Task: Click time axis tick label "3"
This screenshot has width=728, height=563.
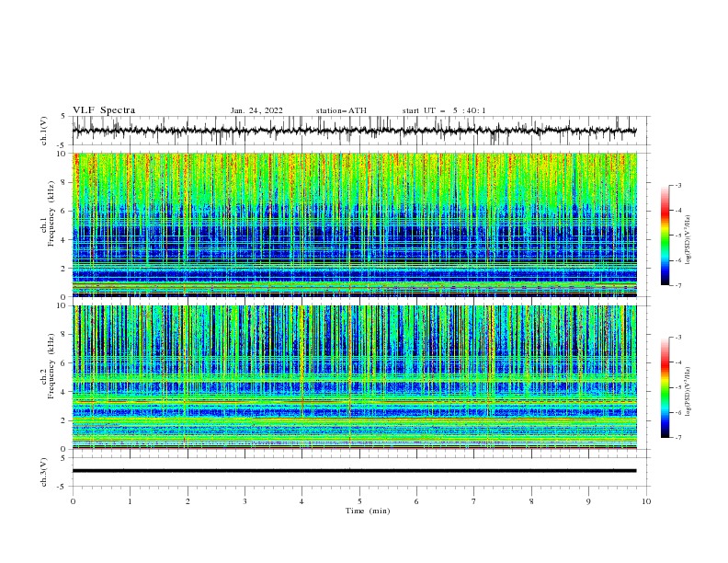Action: coord(245,501)
